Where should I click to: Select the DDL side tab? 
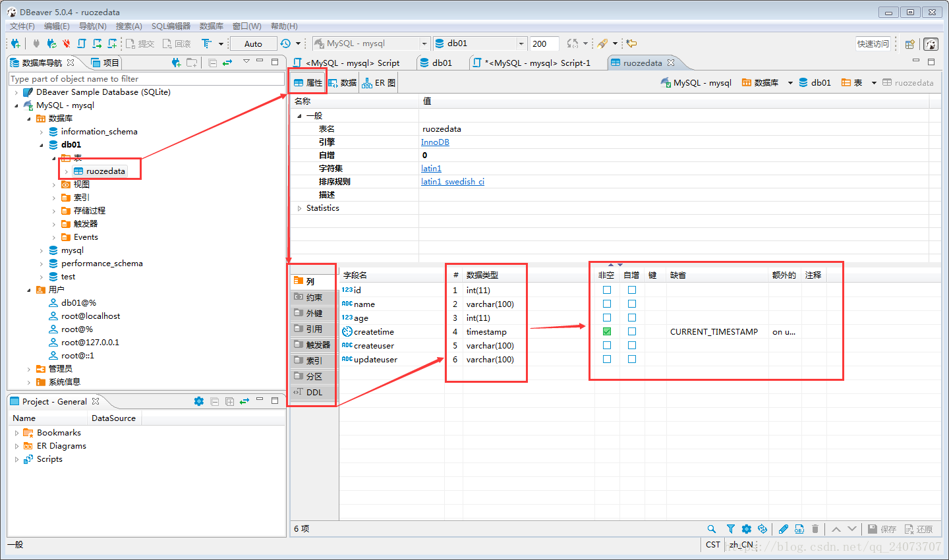tap(313, 392)
